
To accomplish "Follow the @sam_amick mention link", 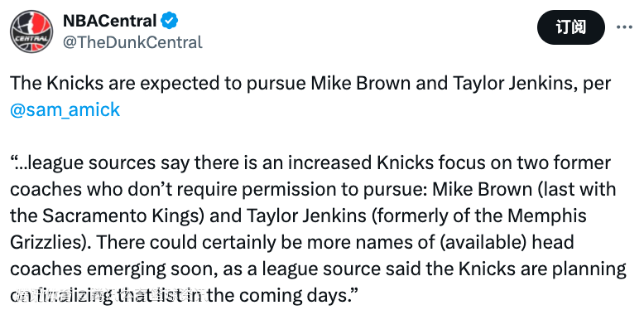I will [65, 109].
